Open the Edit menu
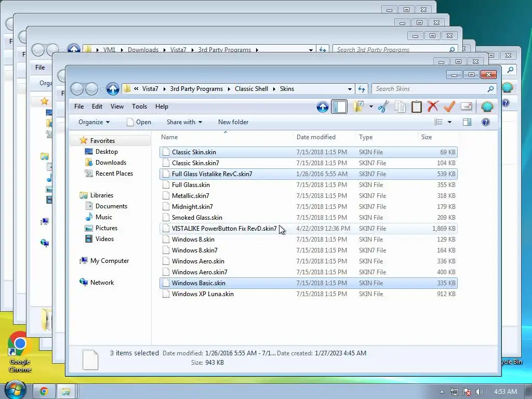Screen dimensions: 532x399 (x=97, y=107)
